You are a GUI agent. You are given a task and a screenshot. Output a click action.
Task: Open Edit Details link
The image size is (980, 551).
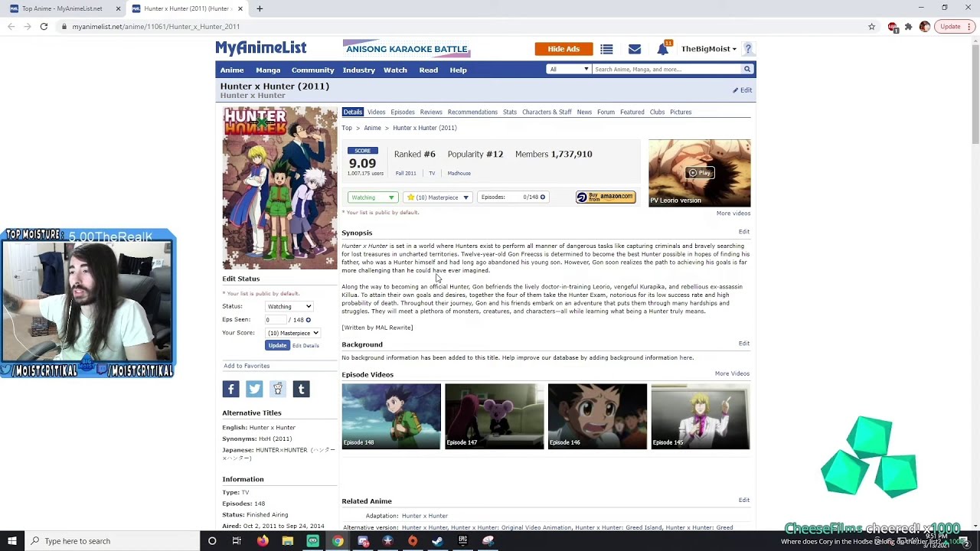305,346
